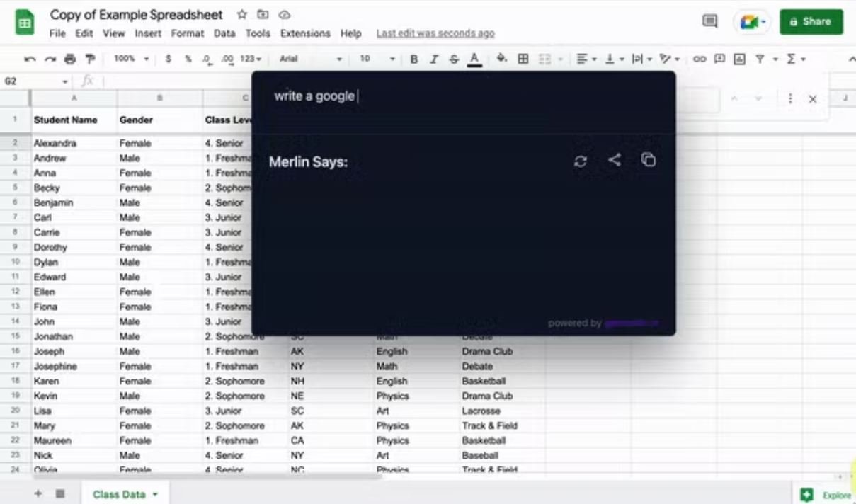The image size is (856, 504).
Task: Click Merlin share response icon
Action: [615, 161]
